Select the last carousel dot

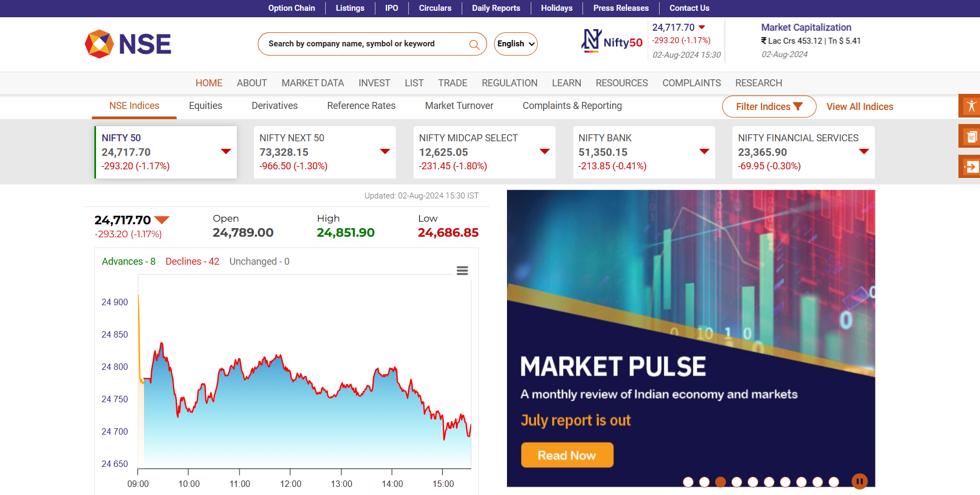point(834,482)
